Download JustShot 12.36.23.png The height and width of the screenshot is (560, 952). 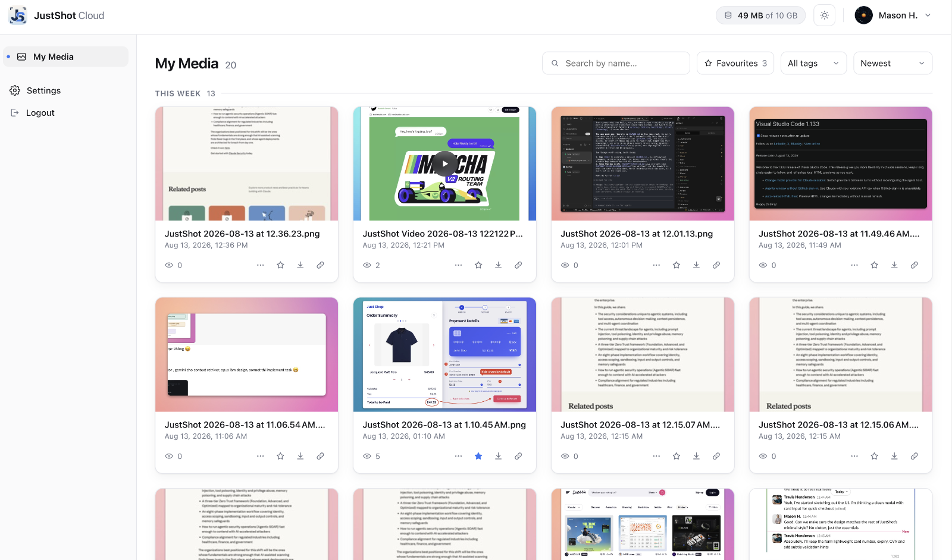(x=300, y=265)
